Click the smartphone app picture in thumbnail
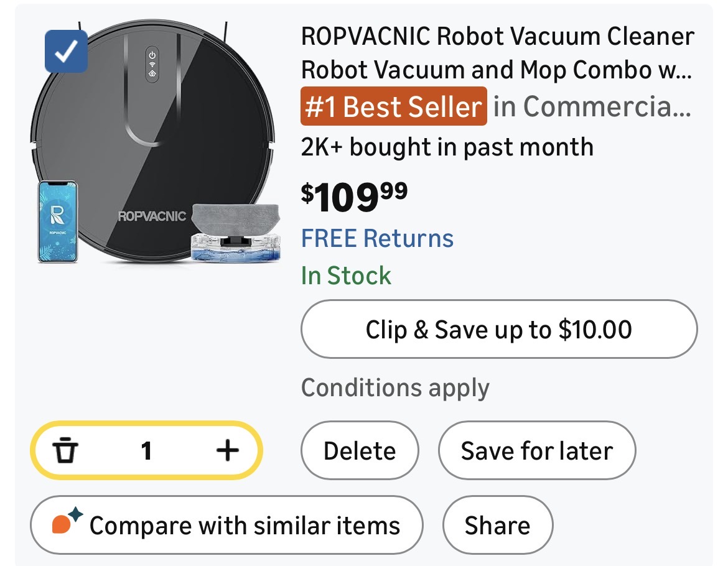 click(57, 221)
